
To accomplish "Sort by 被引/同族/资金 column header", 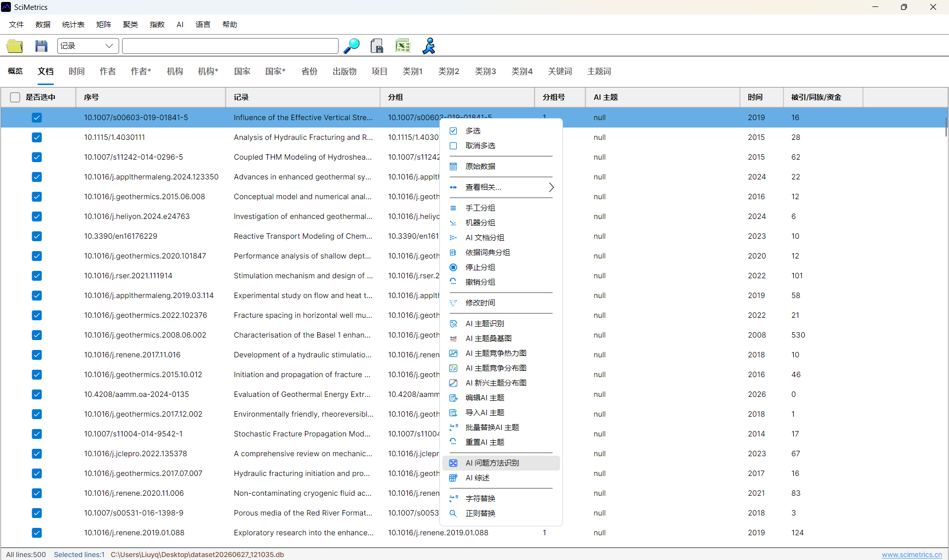I will [x=823, y=97].
